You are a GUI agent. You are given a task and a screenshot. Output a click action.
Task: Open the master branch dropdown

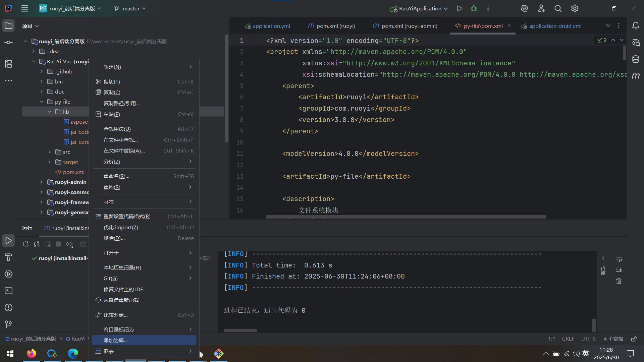pyautogui.click(x=130, y=8)
